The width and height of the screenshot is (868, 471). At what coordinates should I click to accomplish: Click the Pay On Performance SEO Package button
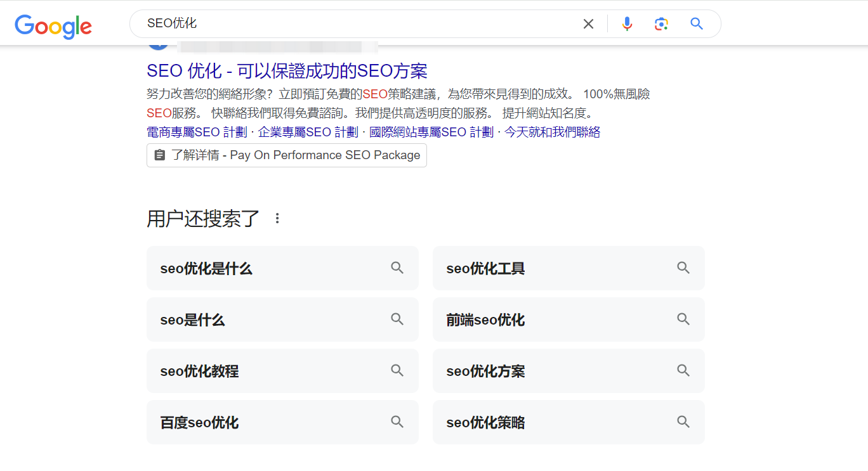[x=287, y=155]
